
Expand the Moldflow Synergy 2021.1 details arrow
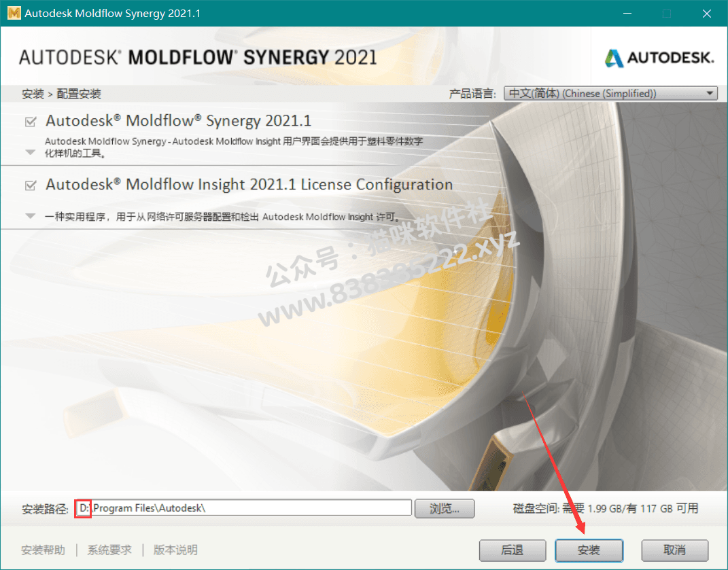(31, 152)
